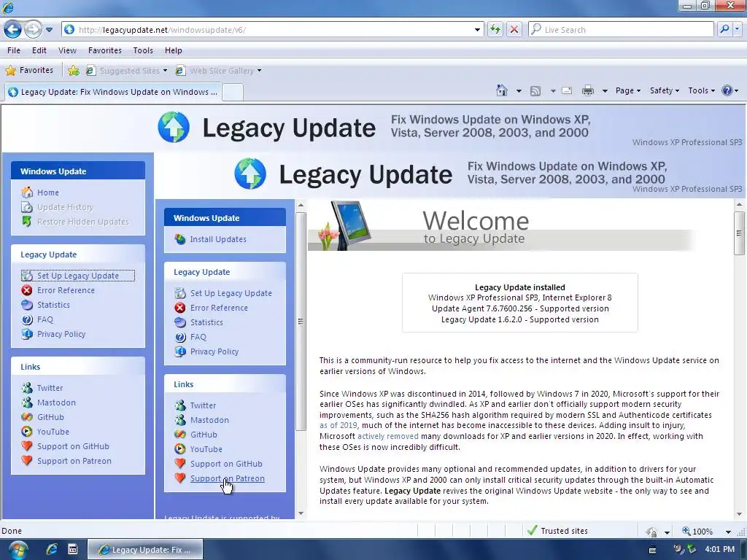Expand the address bar history dropdown

477,30
